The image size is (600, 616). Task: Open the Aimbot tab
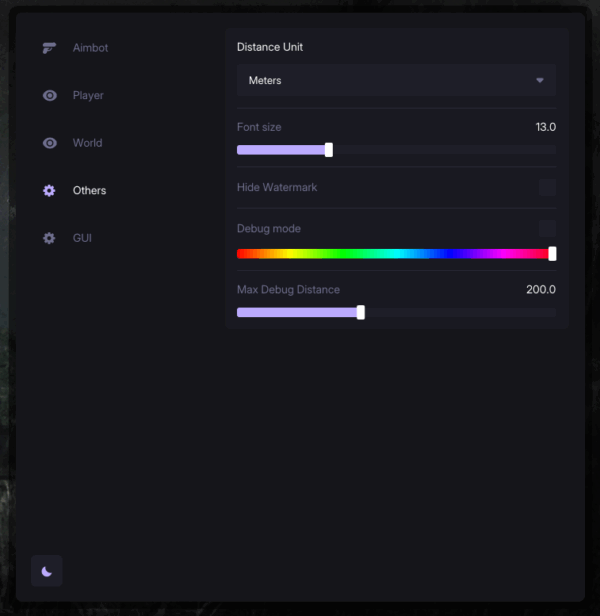pos(90,48)
